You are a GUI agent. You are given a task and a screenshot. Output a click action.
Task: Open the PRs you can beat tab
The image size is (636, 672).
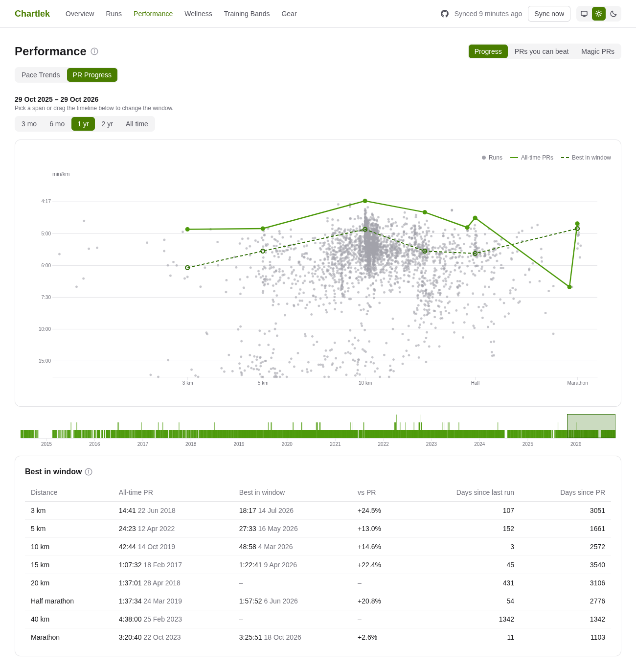(x=542, y=51)
